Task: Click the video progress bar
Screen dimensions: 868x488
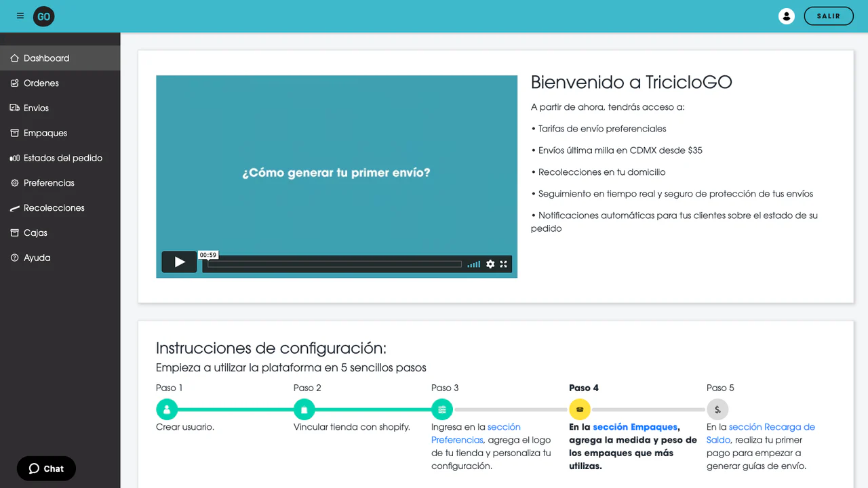Action: [x=334, y=264]
